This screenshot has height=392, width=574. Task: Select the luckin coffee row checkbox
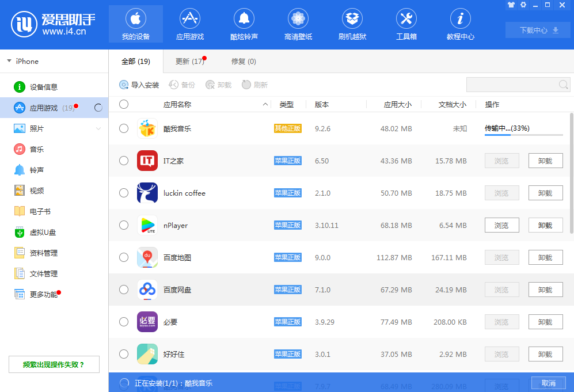124,193
